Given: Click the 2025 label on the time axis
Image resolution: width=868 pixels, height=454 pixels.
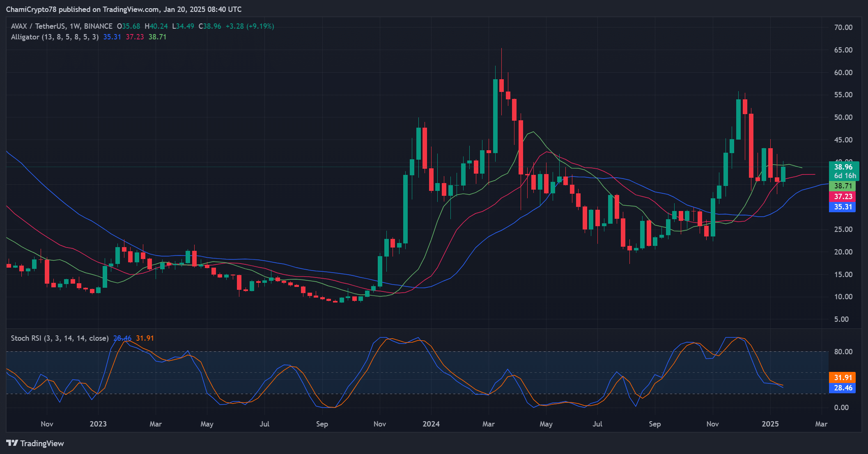Looking at the screenshot, I should coord(770,424).
